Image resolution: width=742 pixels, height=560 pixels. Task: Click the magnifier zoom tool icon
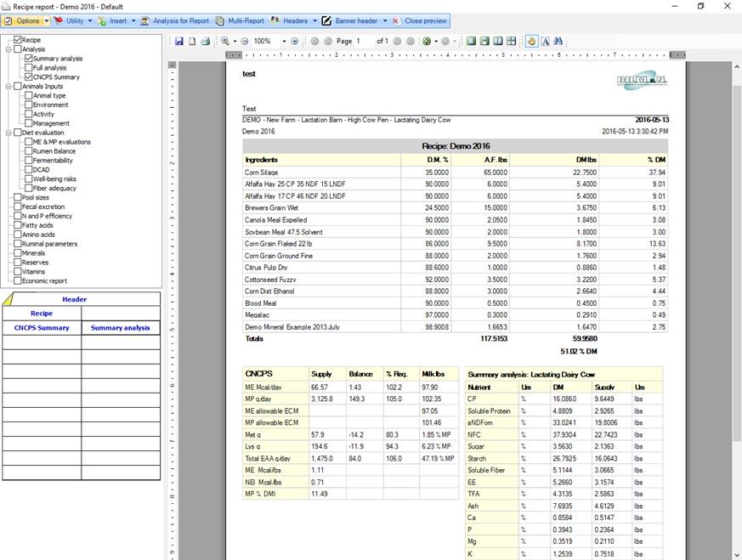click(224, 41)
